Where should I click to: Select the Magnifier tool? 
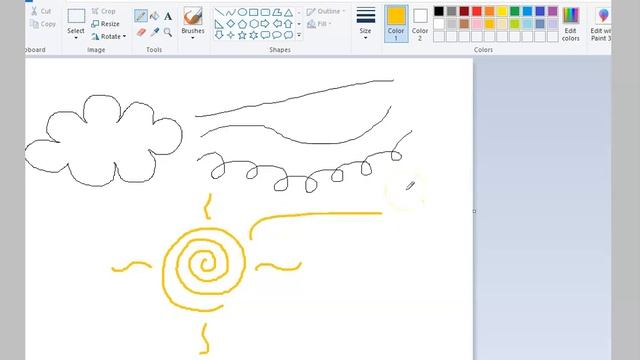pyautogui.click(x=168, y=32)
